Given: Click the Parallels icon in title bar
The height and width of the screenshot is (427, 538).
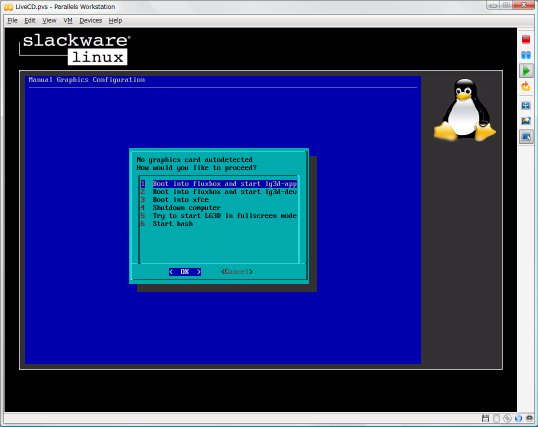Looking at the screenshot, I should click(x=8, y=7).
